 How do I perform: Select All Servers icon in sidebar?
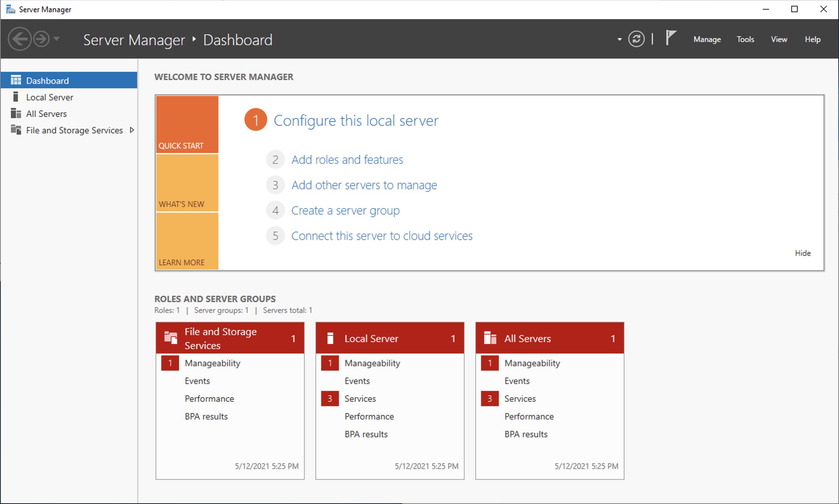tap(16, 113)
